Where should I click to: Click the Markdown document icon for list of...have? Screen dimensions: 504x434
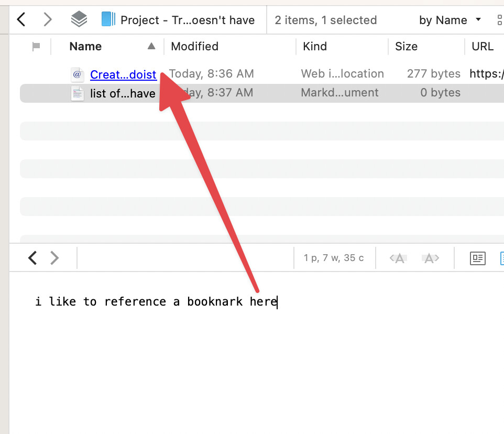(x=77, y=93)
